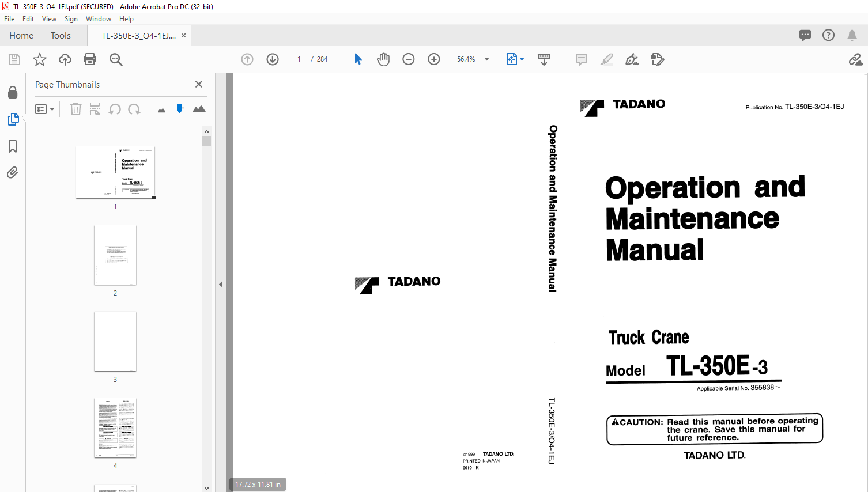Open the sign document pen tool
Screen dimensions: 868x492
(632, 59)
